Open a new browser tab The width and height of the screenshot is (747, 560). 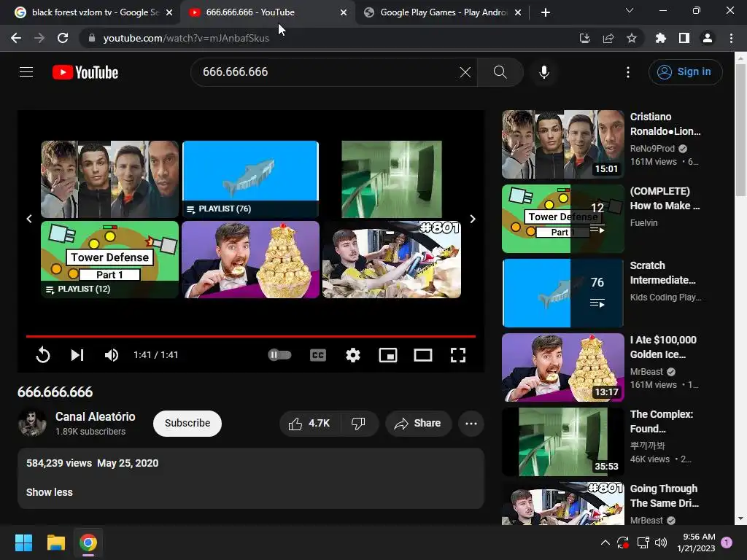point(546,12)
